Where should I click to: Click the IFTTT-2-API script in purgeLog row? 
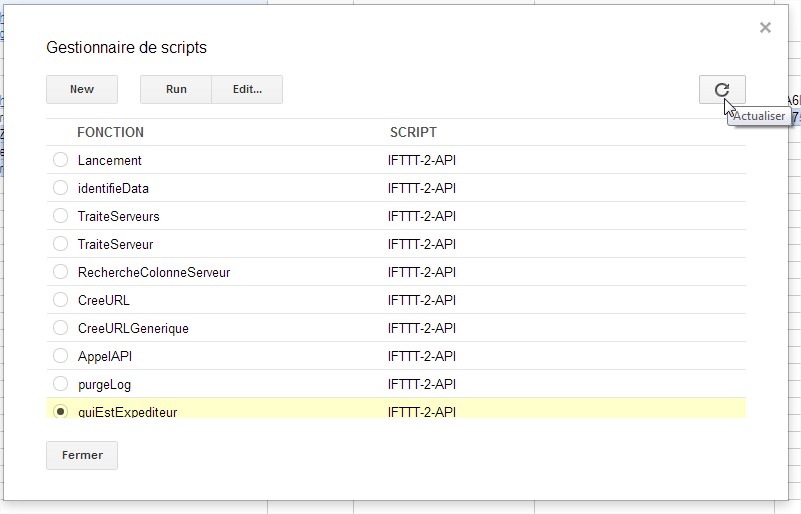422,384
